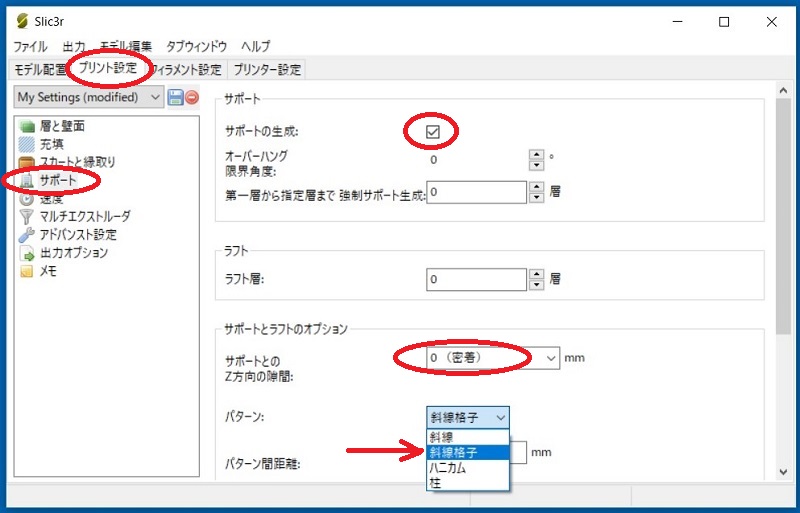The height and width of the screenshot is (513, 800).
Task: Open アドバンスト設定 in the sidebar
Action: click(78, 235)
